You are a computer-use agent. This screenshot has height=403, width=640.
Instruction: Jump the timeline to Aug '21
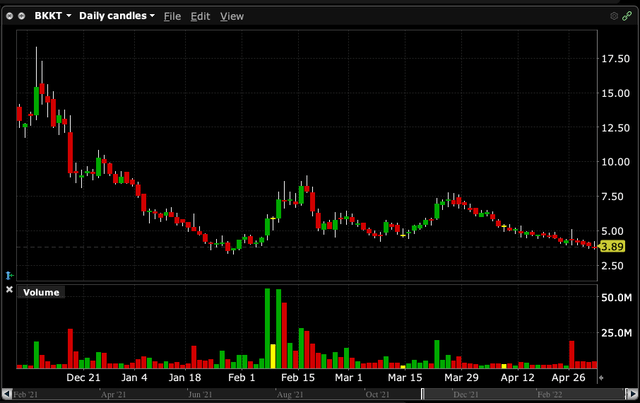(x=290, y=394)
